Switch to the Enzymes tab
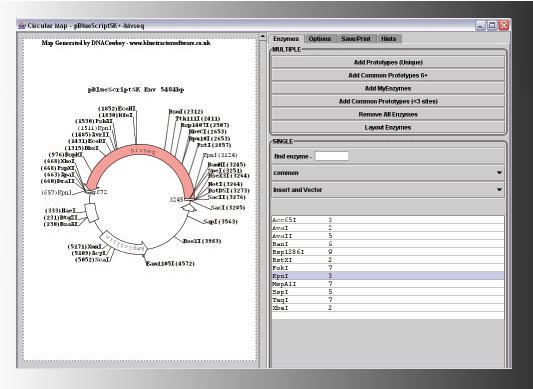The width and height of the screenshot is (533, 389). click(x=286, y=39)
